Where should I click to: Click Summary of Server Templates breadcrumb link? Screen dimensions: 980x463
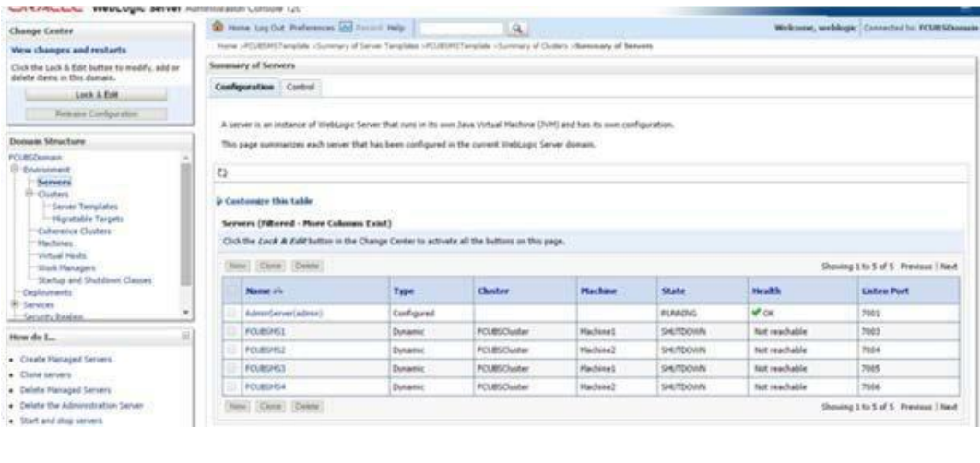tap(368, 46)
